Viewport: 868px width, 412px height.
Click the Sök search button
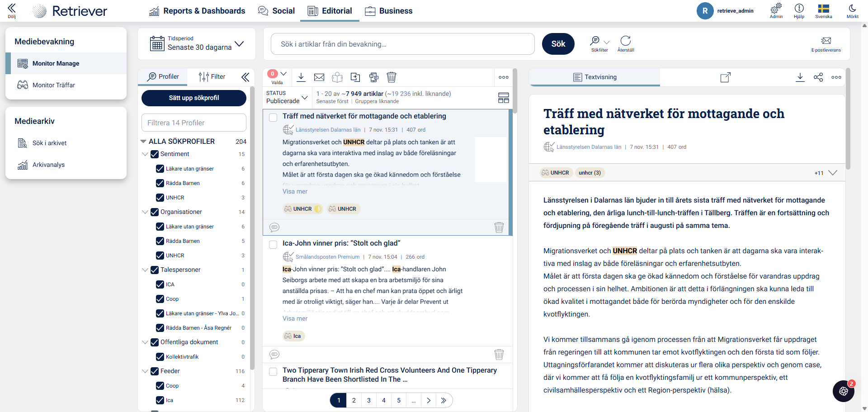(558, 44)
